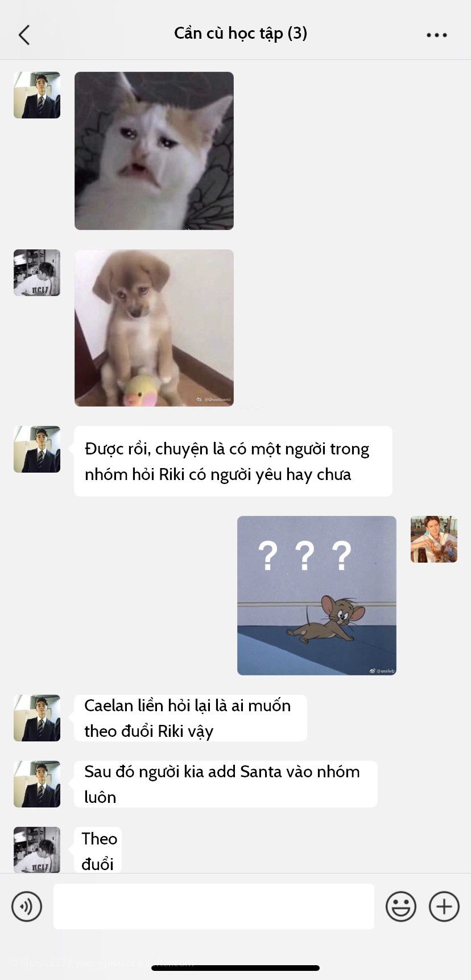Select the message about adding Santa vào nhóm

click(x=226, y=784)
